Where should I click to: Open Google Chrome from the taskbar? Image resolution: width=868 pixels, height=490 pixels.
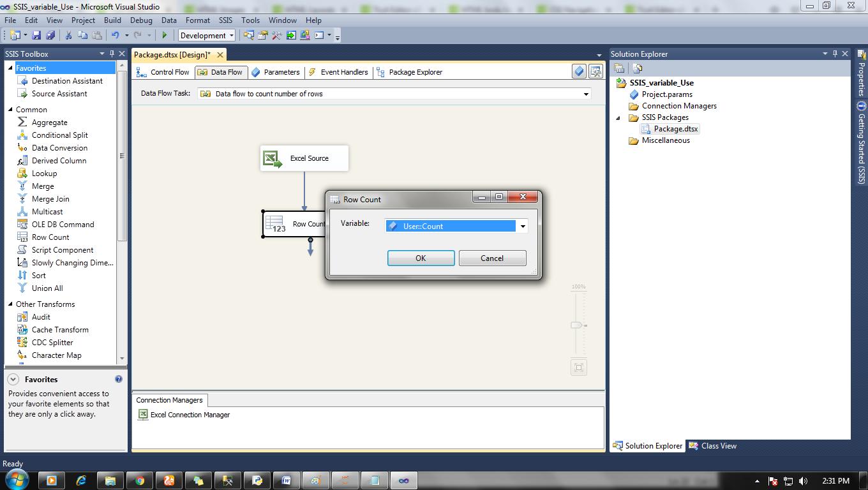pyautogui.click(x=140, y=480)
